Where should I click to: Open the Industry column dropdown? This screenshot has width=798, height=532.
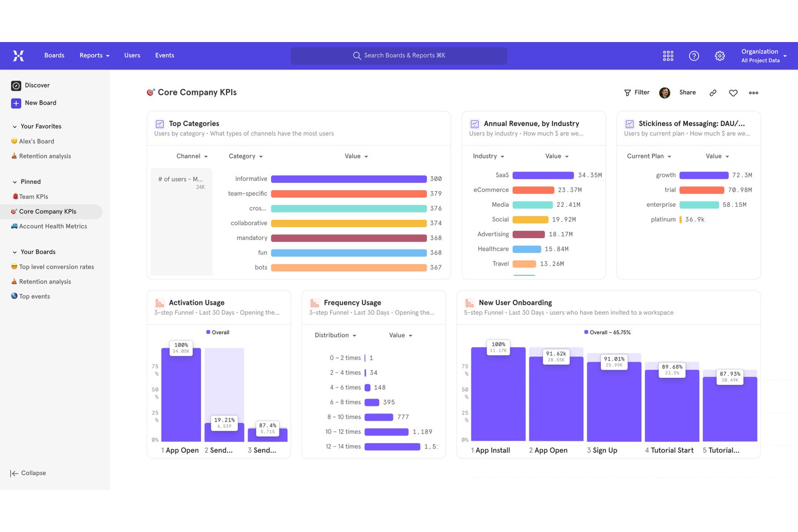(489, 156)
